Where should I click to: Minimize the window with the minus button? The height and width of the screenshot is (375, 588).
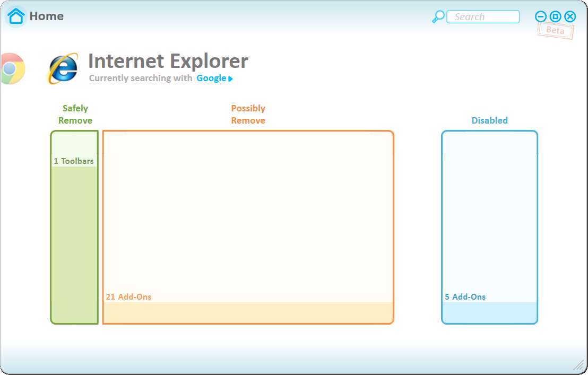coord(540,16)
